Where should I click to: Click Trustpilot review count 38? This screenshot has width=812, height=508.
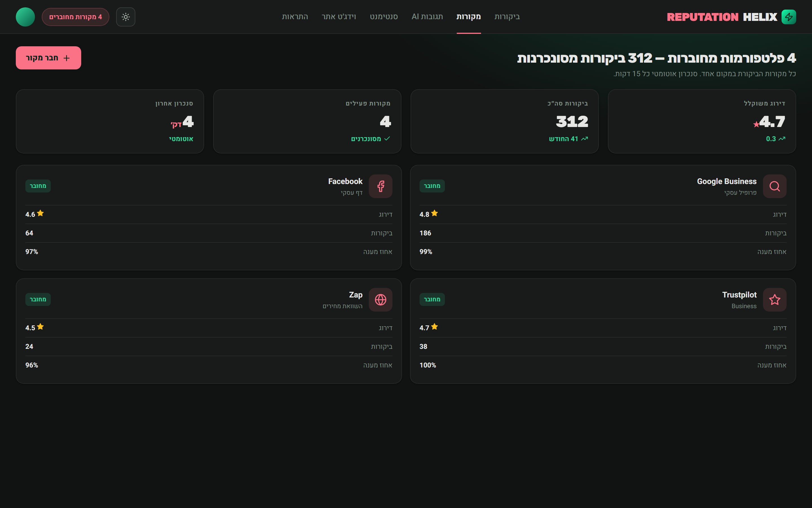tap(423, 347)
